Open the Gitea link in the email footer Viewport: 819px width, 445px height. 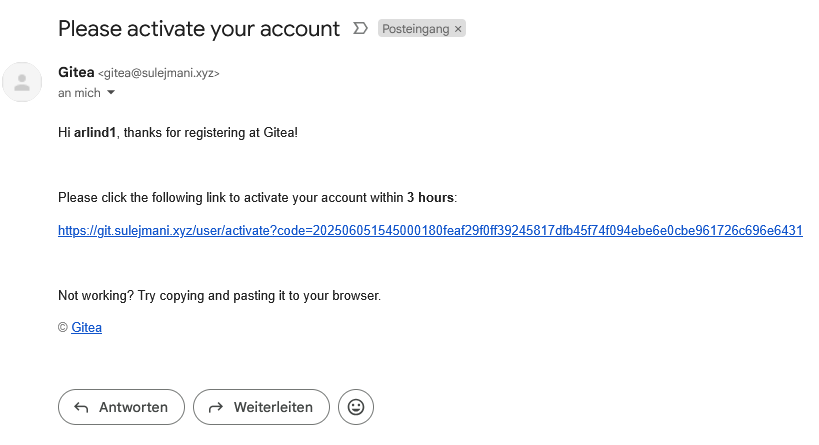point(86,327)
